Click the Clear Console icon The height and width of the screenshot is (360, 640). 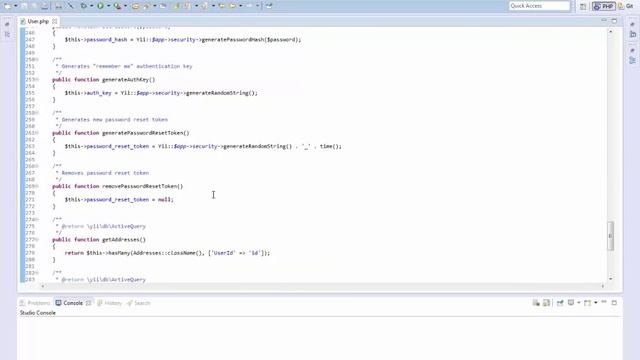[x=536, y=303]
